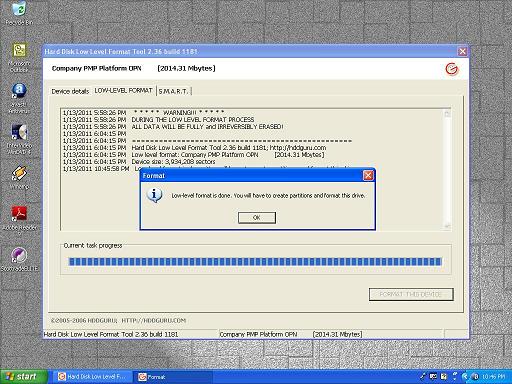The width and height of the screenshot is (512, 384).
Task: Click the '[2014.31 Mbytes]' header text
Action: [x=187, y=68]
